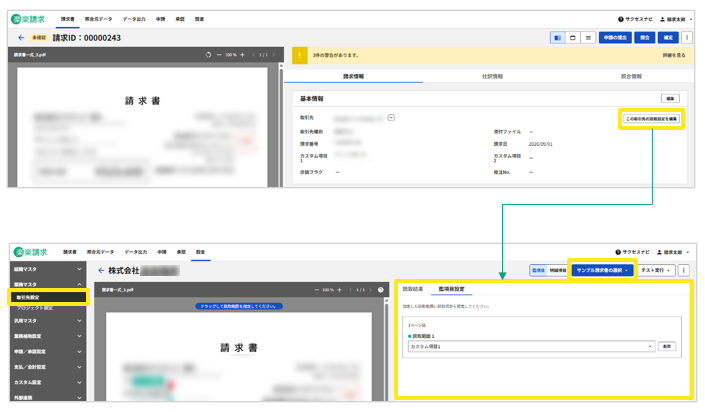Toggle the 票項目 segment button
This screenshot has width=705, height=412.
pyautogui.click(x=538, y=270)
